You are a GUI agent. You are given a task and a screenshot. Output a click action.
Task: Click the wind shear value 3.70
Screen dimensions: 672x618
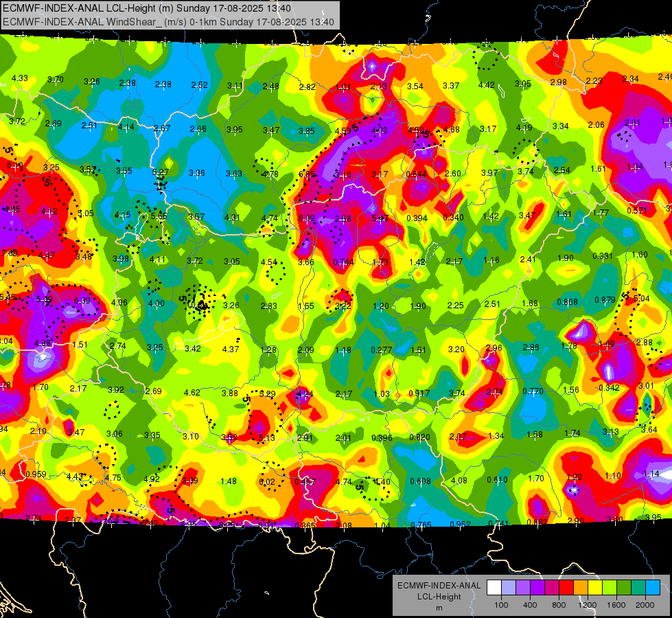pos(56,80)
